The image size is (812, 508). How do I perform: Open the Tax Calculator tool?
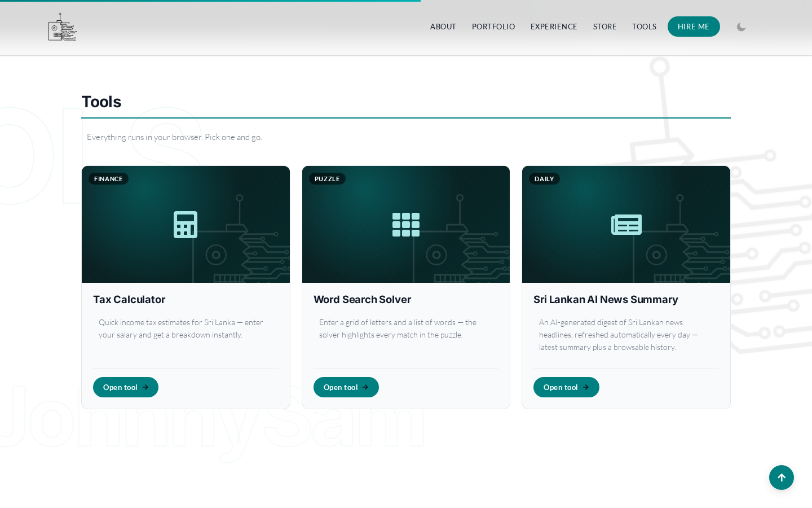coord(126,387)
